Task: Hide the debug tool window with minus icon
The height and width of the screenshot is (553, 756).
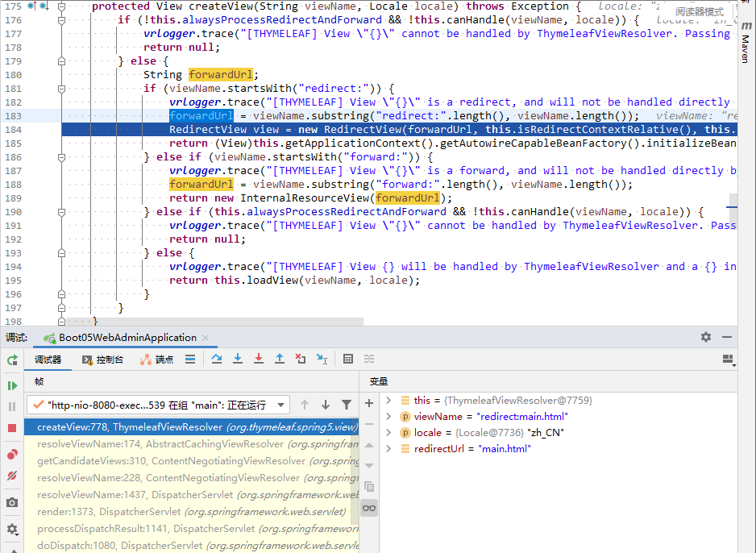Action: pos(727,337)
